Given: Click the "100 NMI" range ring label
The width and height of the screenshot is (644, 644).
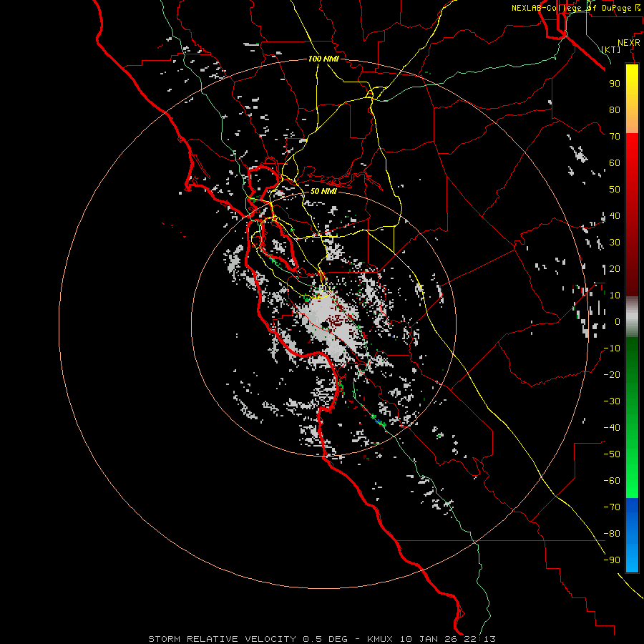Looking at the screenshot, I should (323, 59).
